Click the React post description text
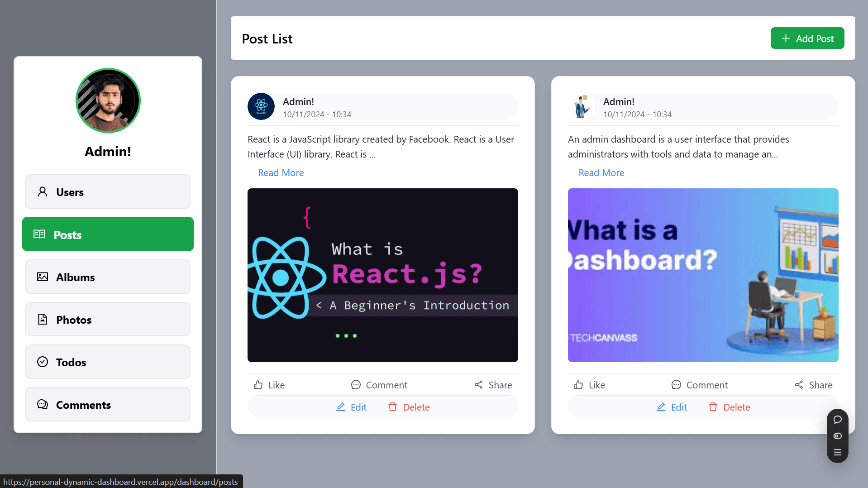The image size is (868, 488). (381, 147)
